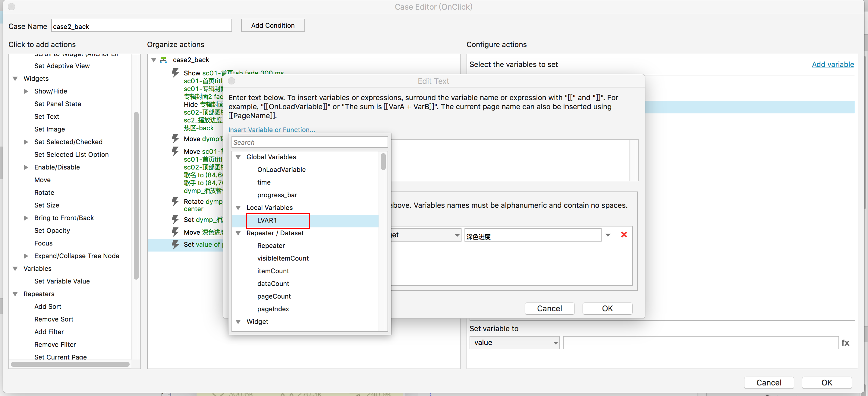Open dropdown arrow next to 深色进度 field

pos(608,235)
